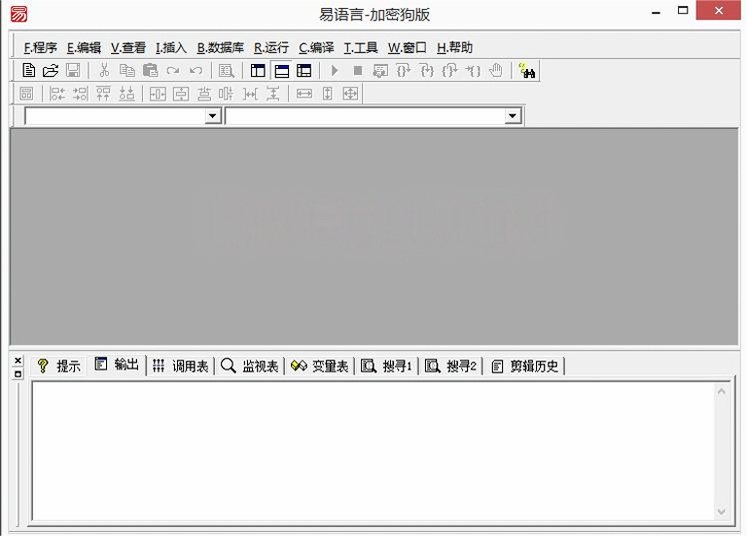Click the output panel scroll up arrow
Viewport: 747px width, 536px height.
721,392
